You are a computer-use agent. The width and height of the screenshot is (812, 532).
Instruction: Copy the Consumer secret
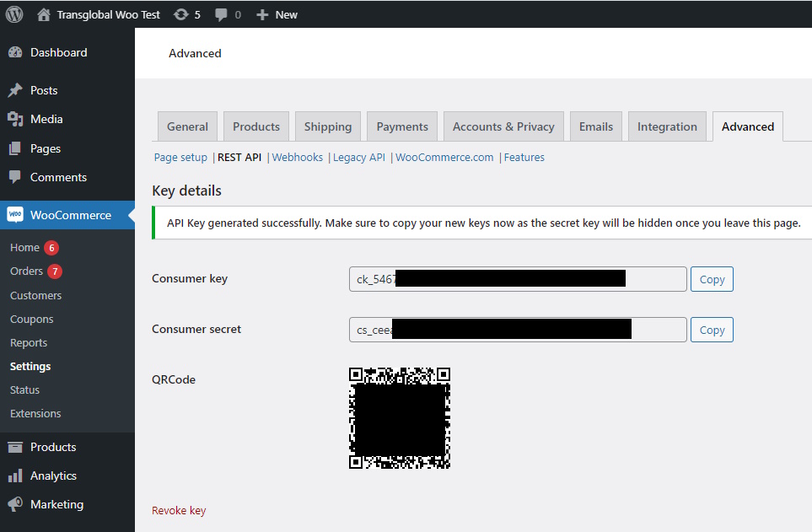coord(712,330)
